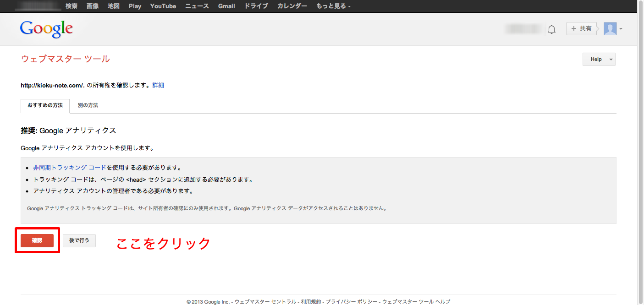Select the おすすめの方法 tab

click(x=45, y=105)
